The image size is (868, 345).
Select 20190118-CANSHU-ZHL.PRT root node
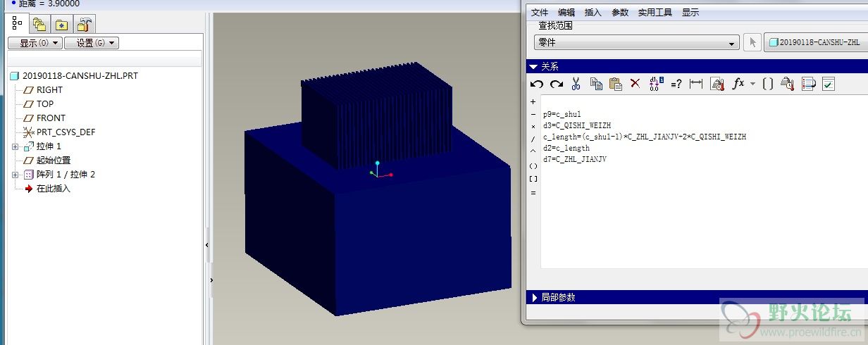[74, 75]
